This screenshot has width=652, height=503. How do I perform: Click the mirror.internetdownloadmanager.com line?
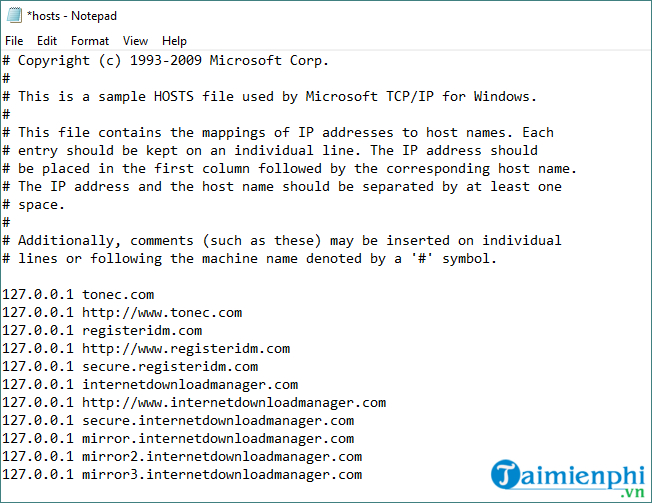pos(178,439)
